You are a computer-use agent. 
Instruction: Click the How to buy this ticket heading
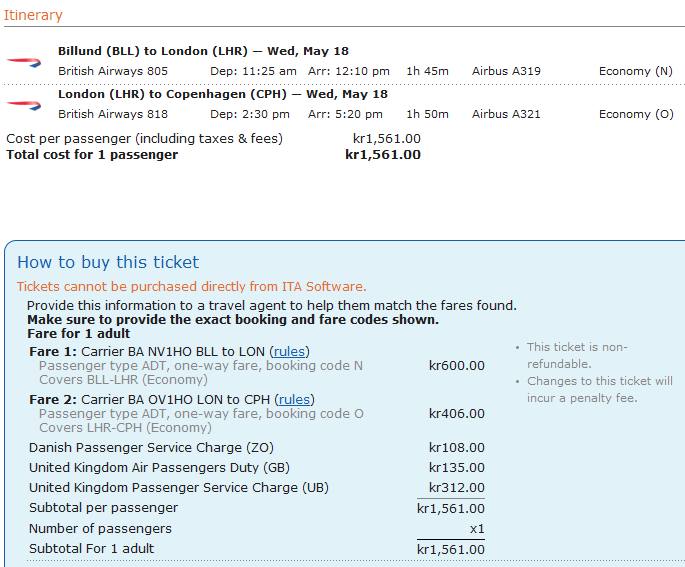point(108,262)
